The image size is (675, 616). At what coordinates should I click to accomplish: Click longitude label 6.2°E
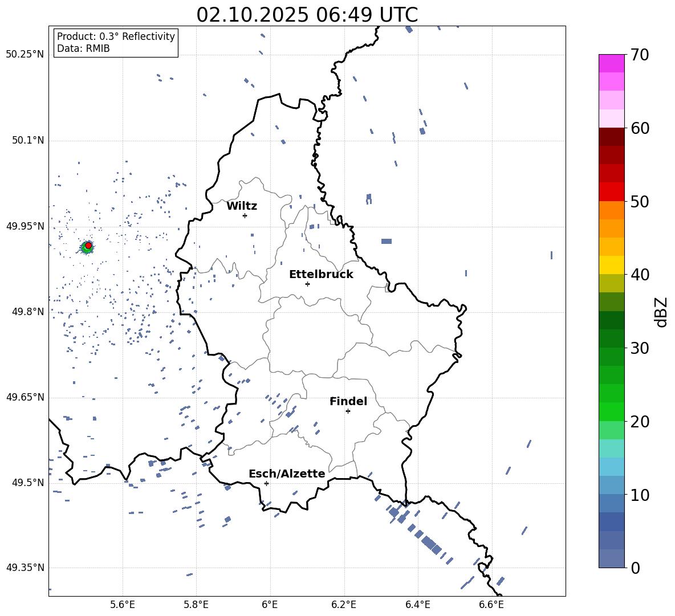tap(344, 605)
